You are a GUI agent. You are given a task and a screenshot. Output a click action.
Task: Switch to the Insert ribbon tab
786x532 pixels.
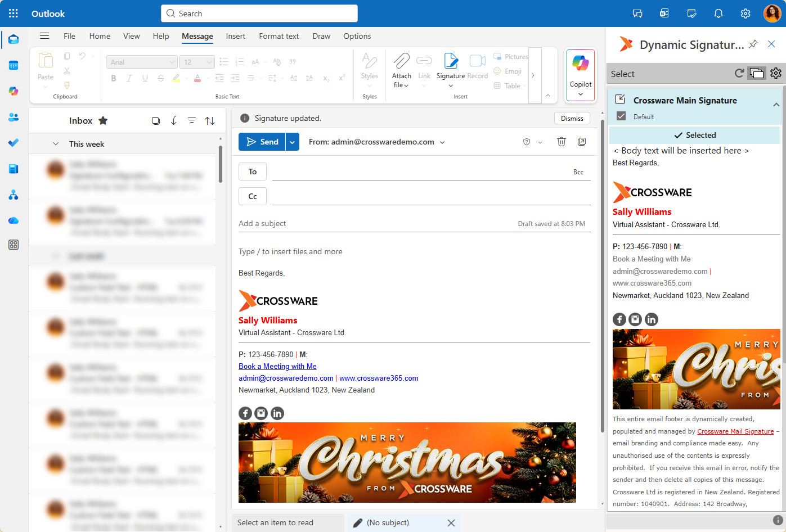coord(235,36)
